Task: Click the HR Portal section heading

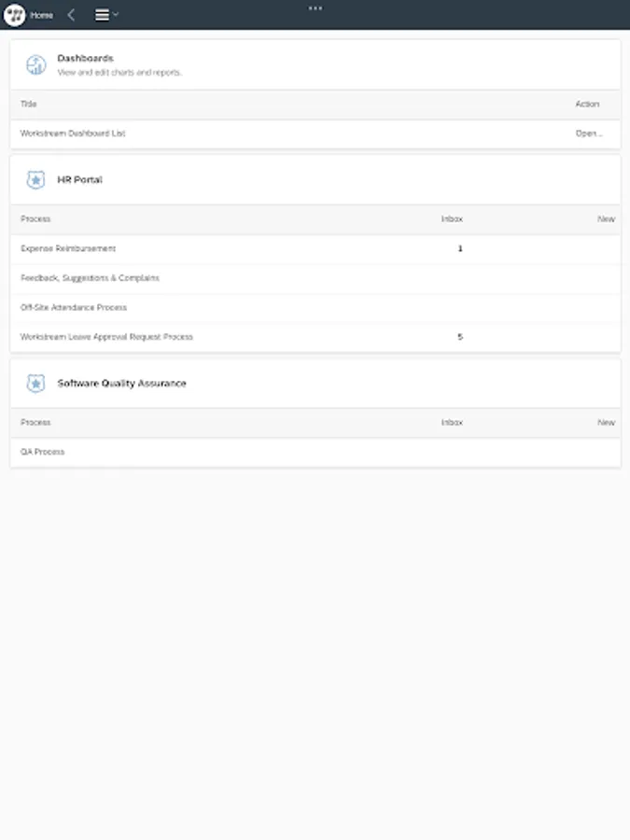Action: click(80, 180)
